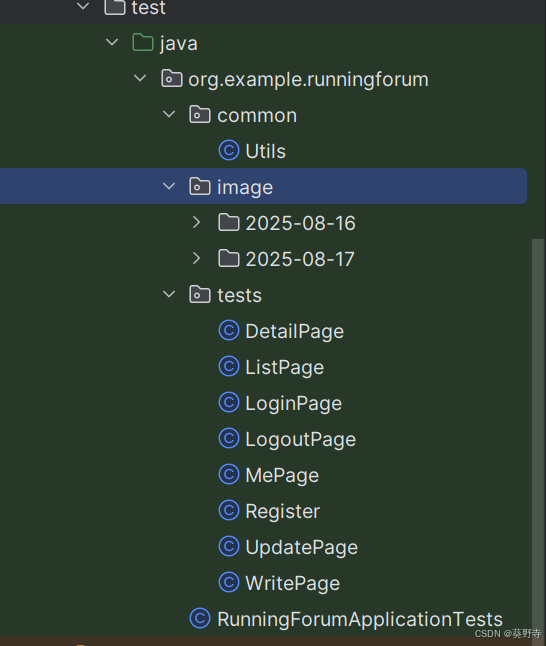
Task: Click org.example.runningforum package icon
Action: [171, 78]
